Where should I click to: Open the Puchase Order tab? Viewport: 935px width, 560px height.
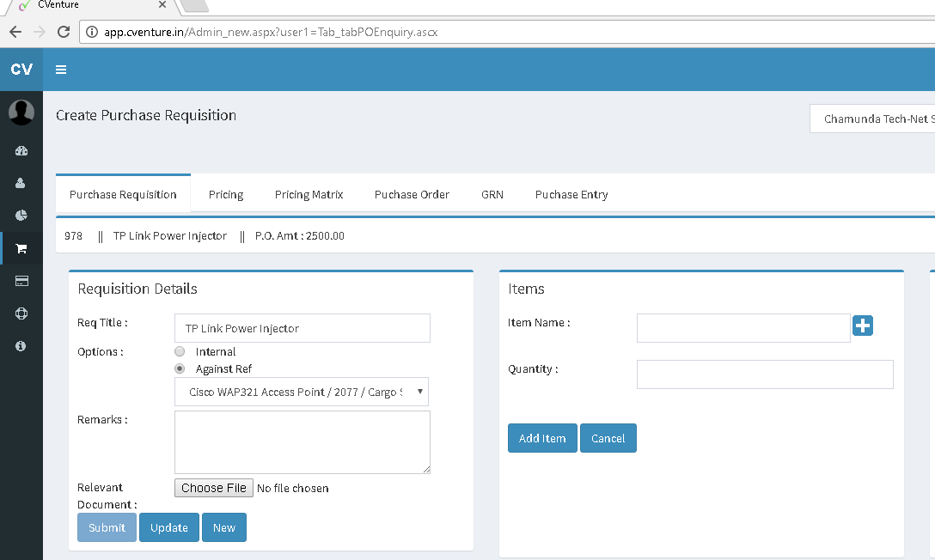pos(412,195)
